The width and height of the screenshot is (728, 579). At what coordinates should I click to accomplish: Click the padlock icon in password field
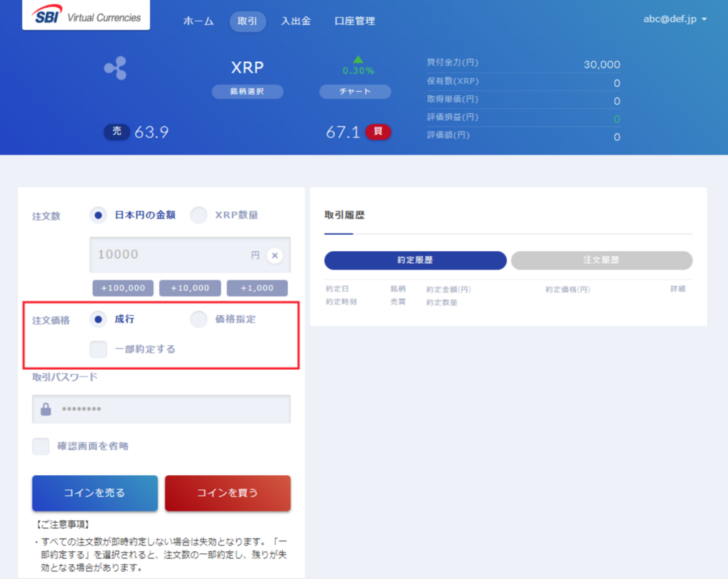click(46, 410)
